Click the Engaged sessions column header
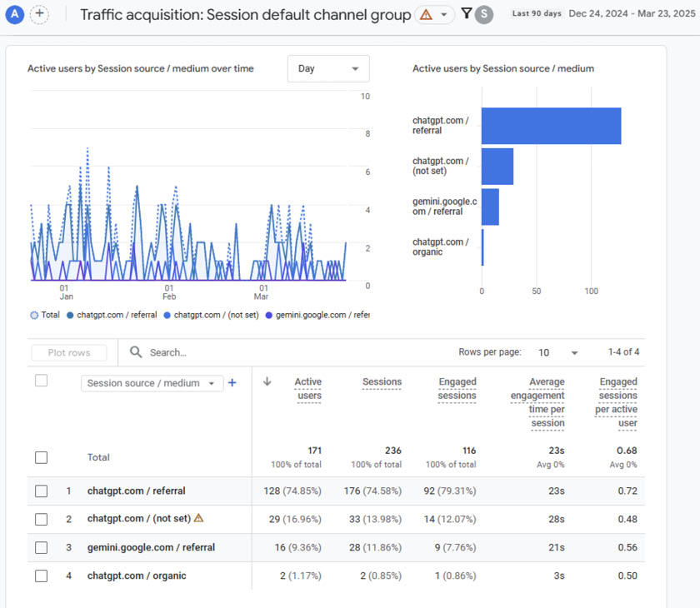Viewport: 700px width, 608px height. point(456,390)
